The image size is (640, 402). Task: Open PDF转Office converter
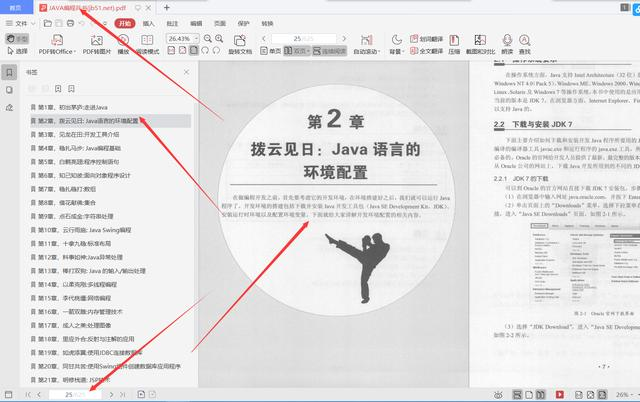tap(57, 44)
